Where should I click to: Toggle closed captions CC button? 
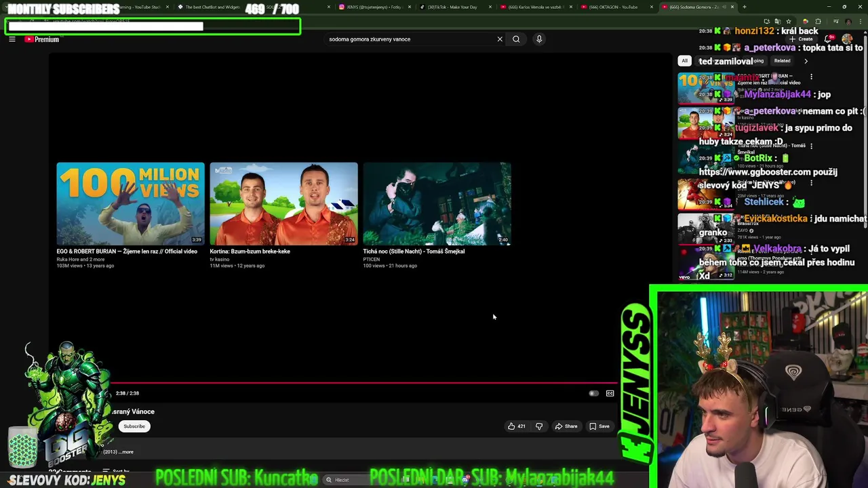(610, 393)
